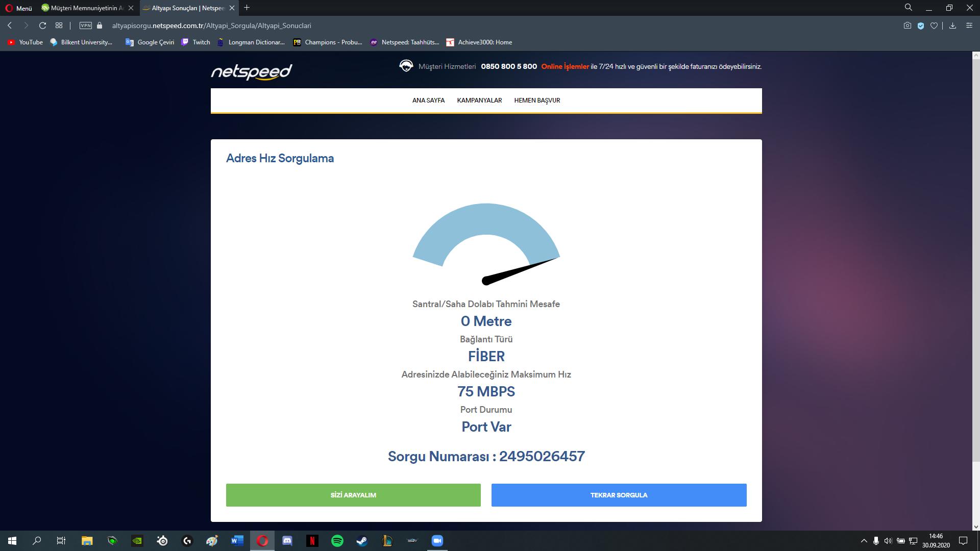Open Windows notification center
The width and height of the screenshot is (980, 551).
[x=963, y=541]
